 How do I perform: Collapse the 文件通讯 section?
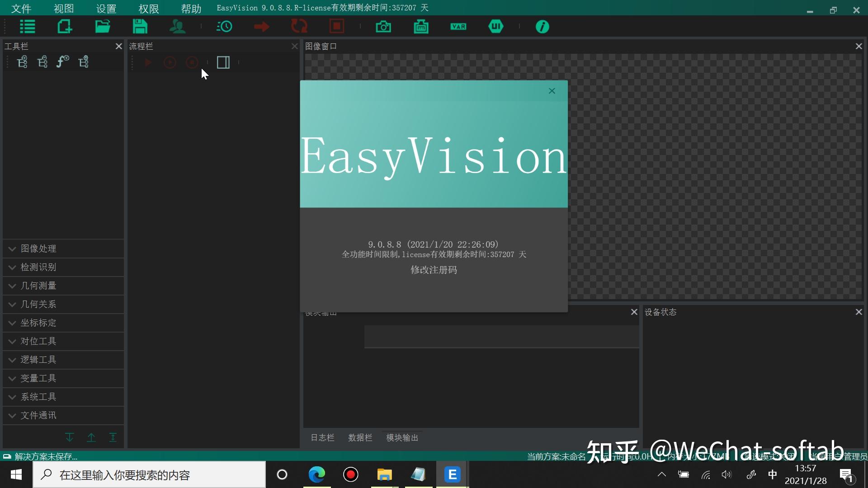(38, 415)
